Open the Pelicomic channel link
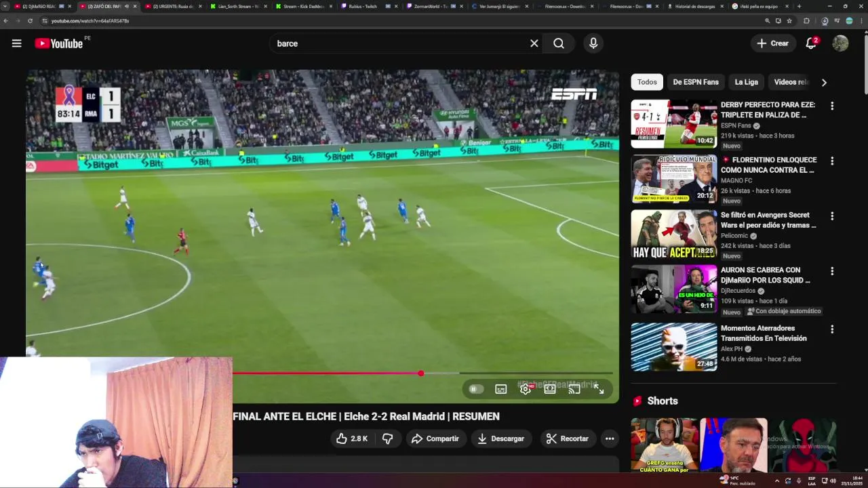Image resolution: width=868 pixels, height=488 pixels. (734, 236)
